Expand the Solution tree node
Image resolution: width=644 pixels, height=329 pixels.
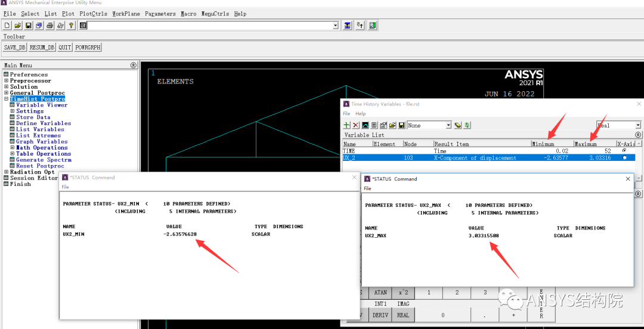click(6, 87)
